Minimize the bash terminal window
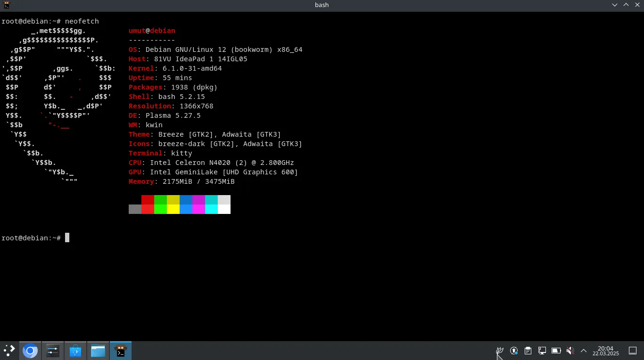This screenshot has height=360, width=644. (x=615, y=5)
